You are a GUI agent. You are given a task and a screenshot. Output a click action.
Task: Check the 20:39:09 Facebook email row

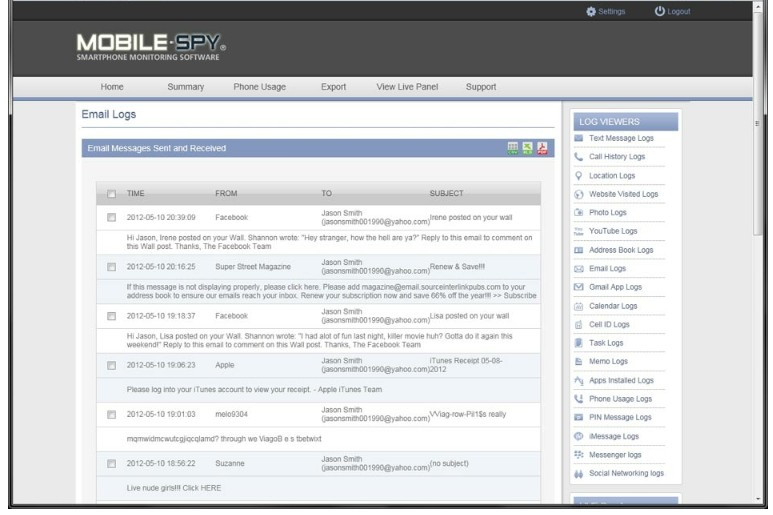pyautogui.click(x=111, y=217)
